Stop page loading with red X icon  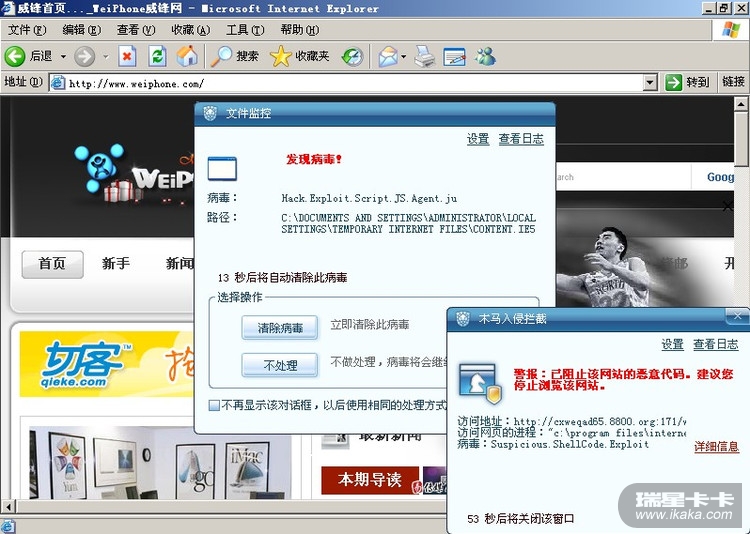pos(127,56)
